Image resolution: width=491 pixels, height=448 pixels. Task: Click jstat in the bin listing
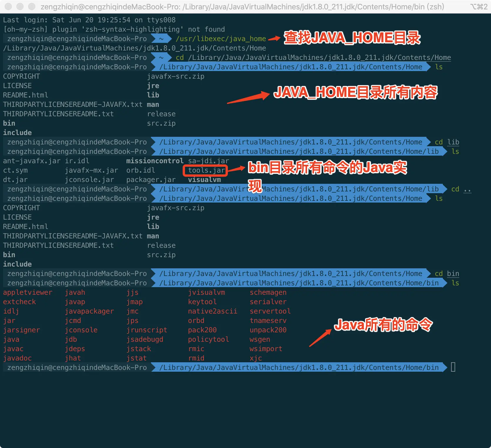click(x=137, y=358)
